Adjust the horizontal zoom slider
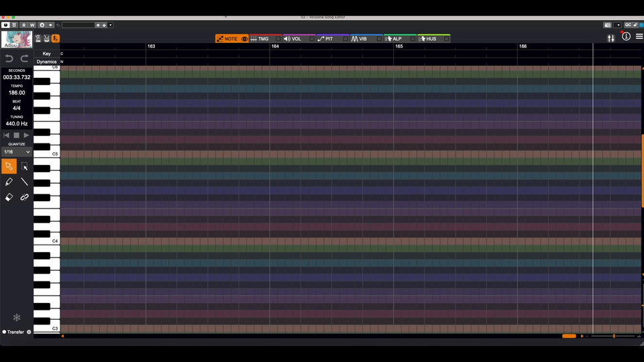644x362 pixels. (614, 336)
